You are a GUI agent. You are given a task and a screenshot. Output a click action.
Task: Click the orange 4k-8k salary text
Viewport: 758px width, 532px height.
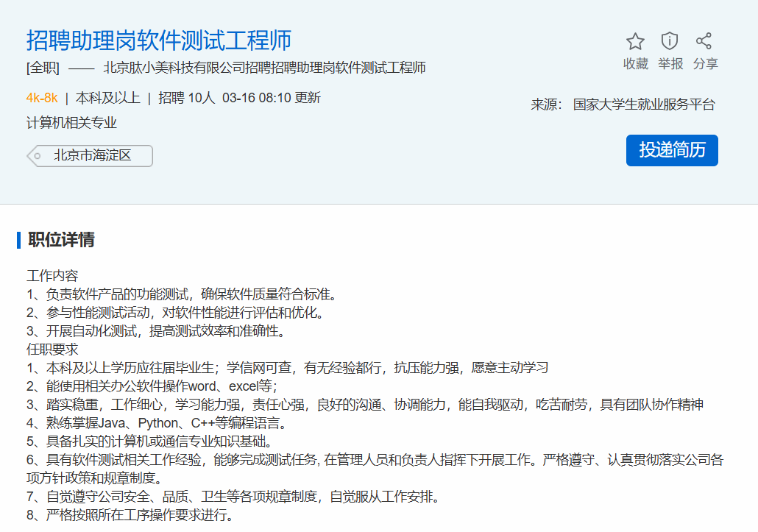click(x=42, y=98)
